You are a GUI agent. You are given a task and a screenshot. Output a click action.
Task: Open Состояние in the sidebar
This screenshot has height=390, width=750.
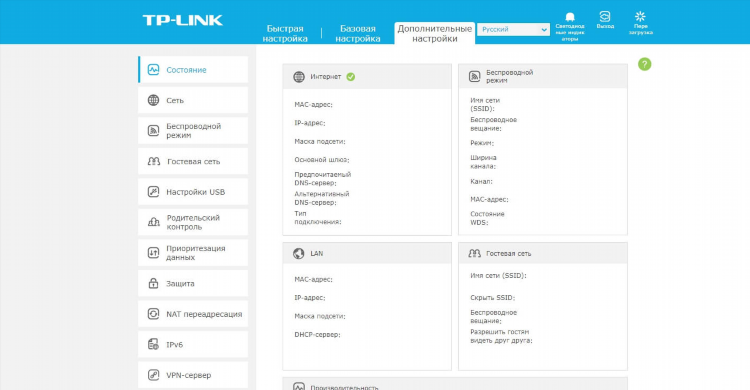[x=193, y=69]
